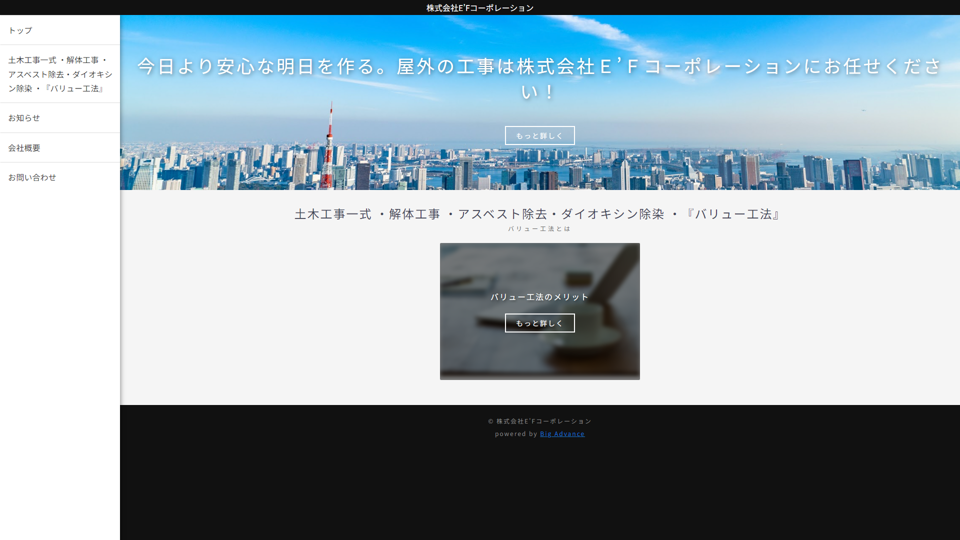The image size is (960, 540).
Task: Click the "powered by" footer text
Action: (515, 434)
